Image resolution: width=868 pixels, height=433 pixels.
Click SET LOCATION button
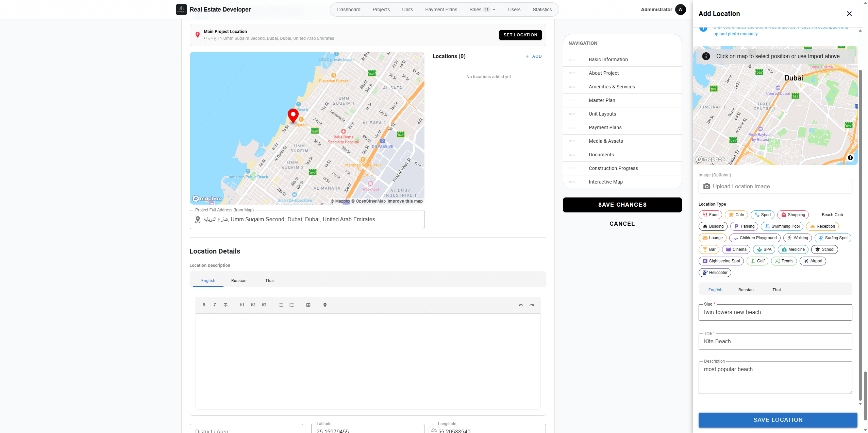[x=520, y=35]
